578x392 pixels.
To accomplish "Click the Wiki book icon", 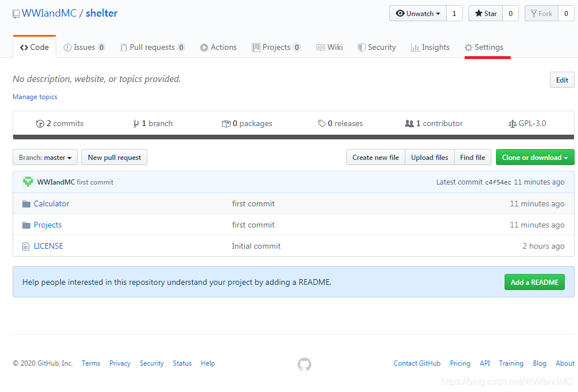I will (x=321, y=48).
